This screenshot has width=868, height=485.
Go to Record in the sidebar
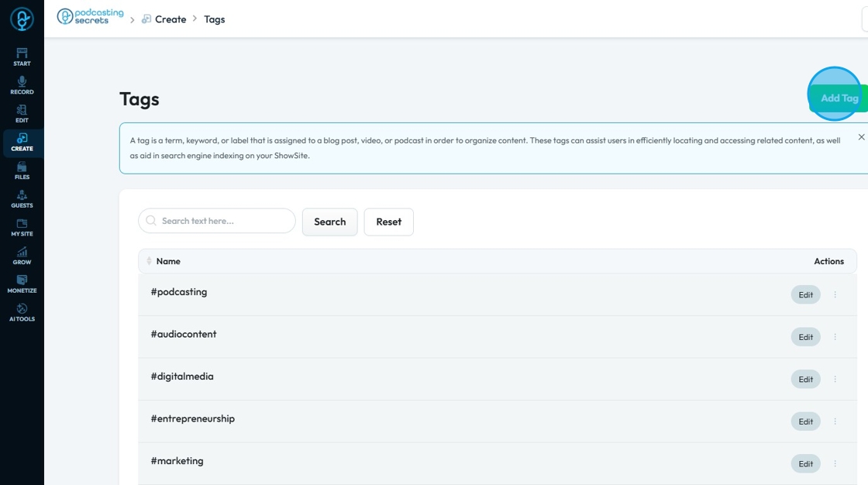[22, 85]
